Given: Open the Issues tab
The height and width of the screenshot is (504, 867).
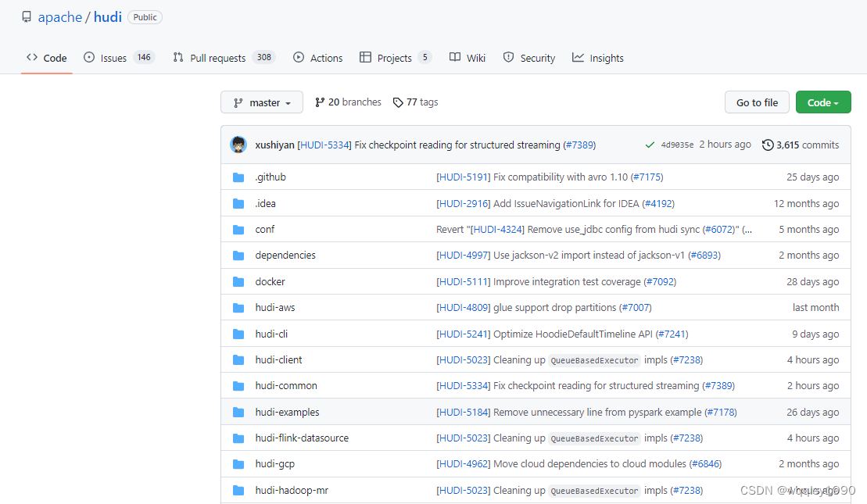Looking at the screenshot, I should coord(119,58).
